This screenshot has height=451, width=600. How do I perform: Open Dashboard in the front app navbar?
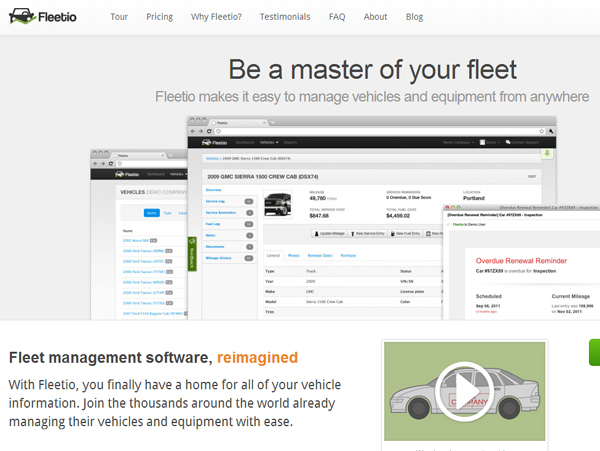(245, 142)
